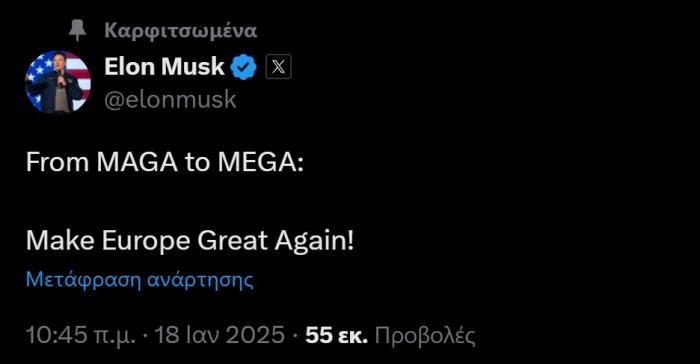
Task: Click the pushpin icon above the tweet
Action: (x=77, y=31)
